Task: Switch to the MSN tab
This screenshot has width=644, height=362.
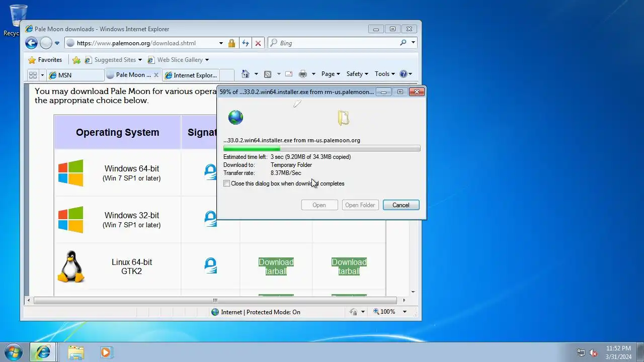Action: click(x=75, y=75)
